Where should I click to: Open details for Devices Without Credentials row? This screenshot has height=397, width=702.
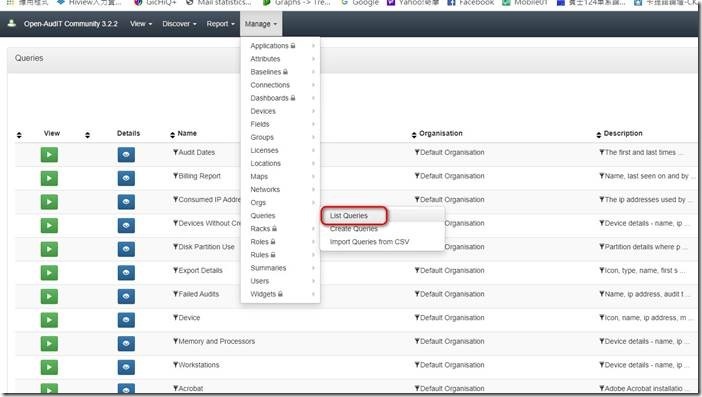tap(126, 225)
